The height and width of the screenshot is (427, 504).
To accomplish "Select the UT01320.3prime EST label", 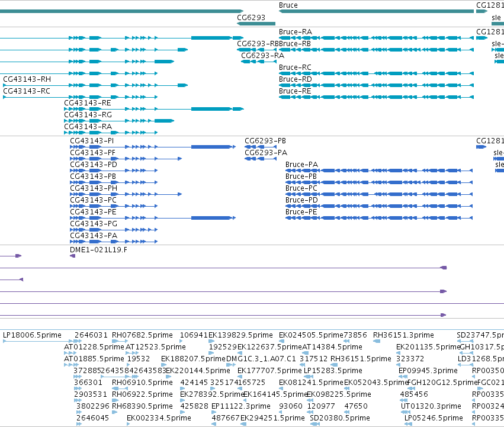I will tap(431, 406).
